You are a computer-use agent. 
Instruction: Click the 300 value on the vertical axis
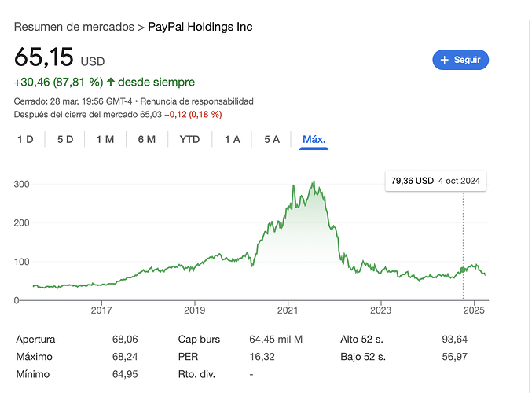21,184
